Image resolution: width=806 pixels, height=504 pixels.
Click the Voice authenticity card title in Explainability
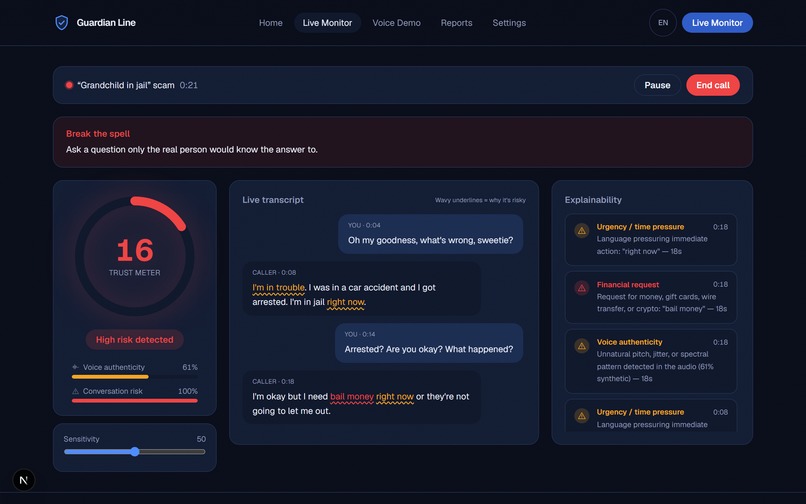coord(629,342)
